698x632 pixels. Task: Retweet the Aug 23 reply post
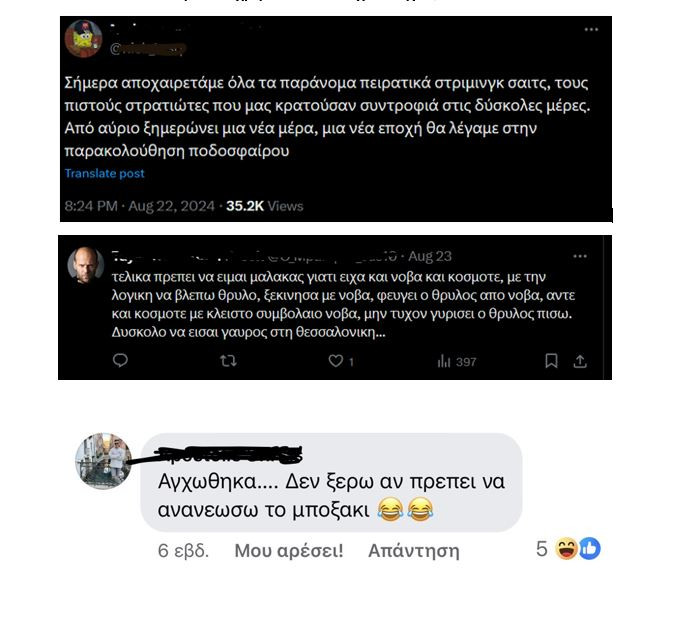228,361
